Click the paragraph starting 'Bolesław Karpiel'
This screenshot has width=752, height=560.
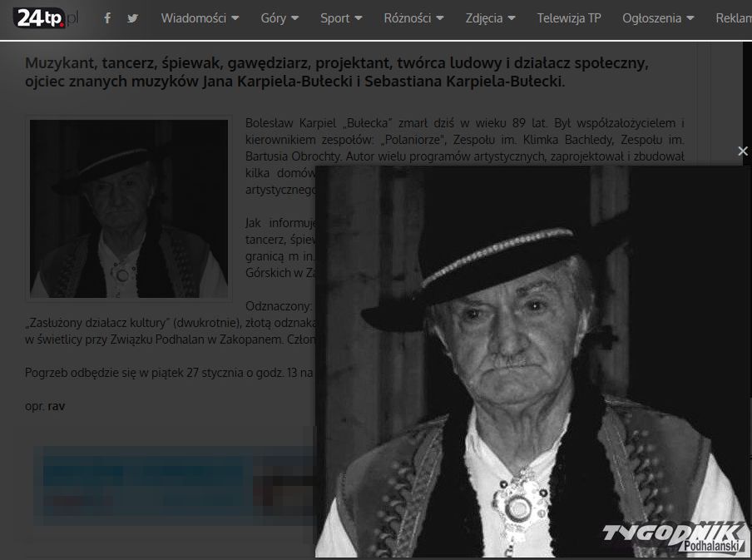click(464, 156)
